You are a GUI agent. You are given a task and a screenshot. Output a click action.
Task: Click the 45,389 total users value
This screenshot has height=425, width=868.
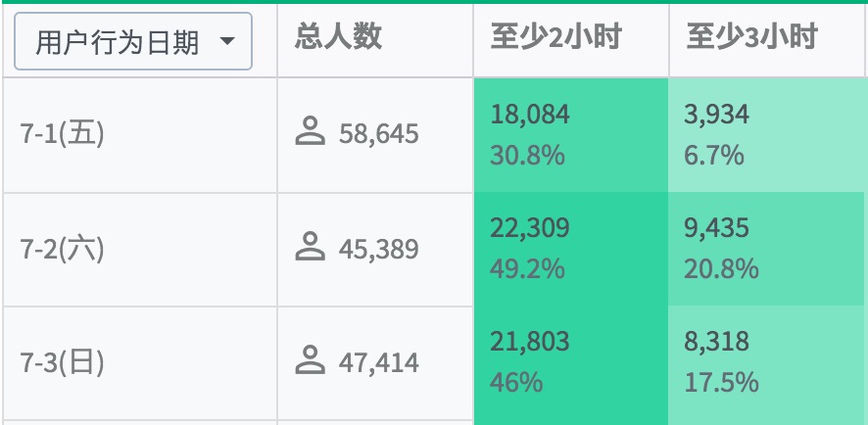[x=378, y=250]
